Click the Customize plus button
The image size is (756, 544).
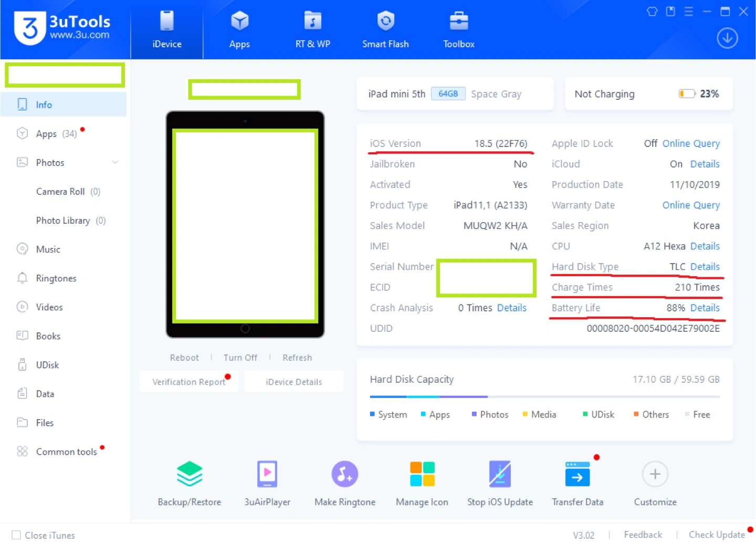(x=655, y=474)
